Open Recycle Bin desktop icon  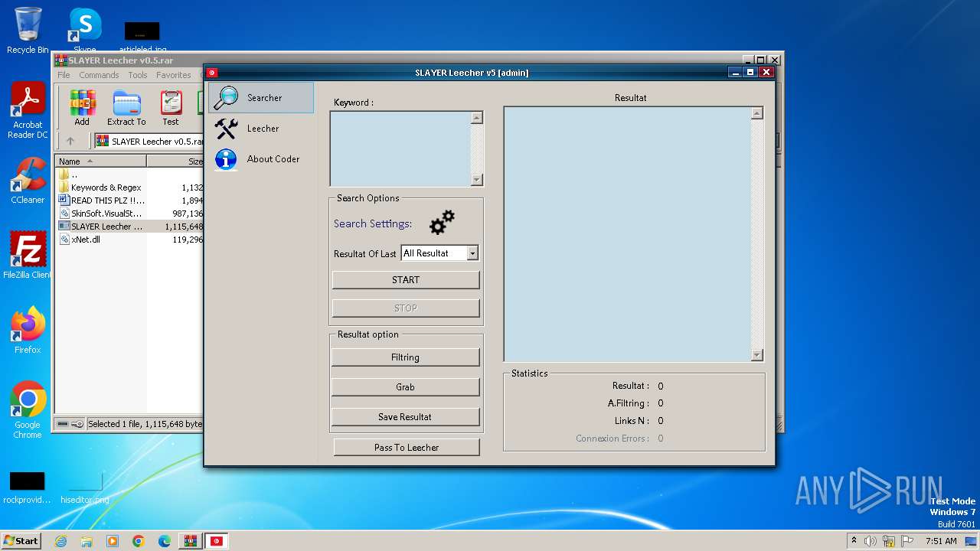tap(28, 31)
